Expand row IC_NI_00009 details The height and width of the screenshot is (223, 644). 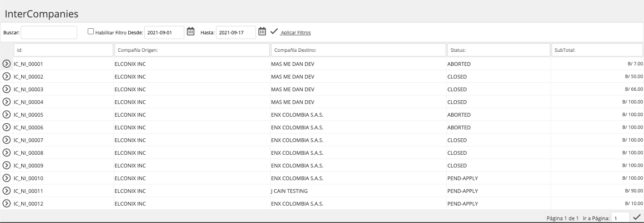(7, 165)
